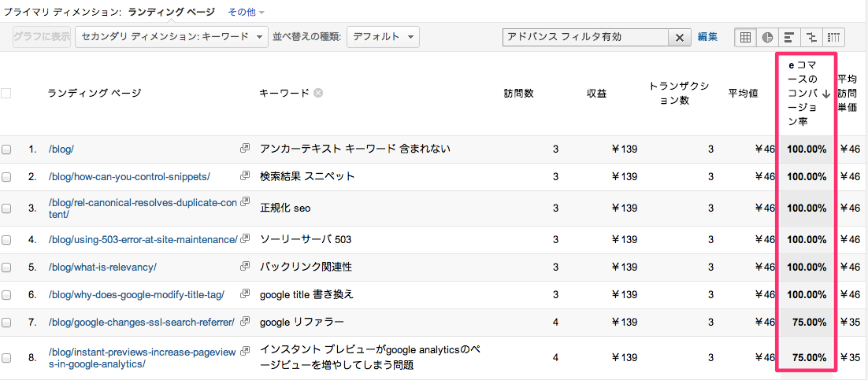Open /blog/how-can-you-control-snippets/ link
This screenshot has height=380, width=868.
[129, 176]
